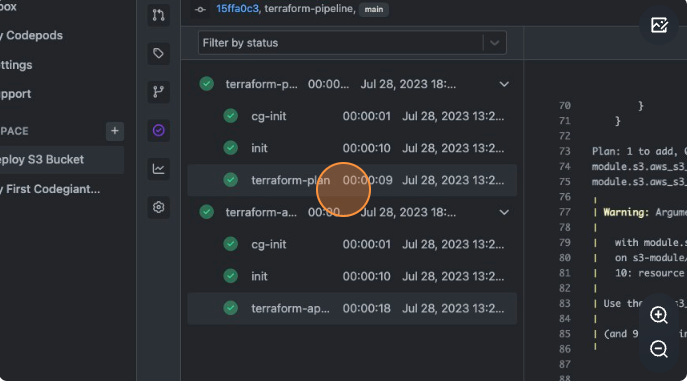Click log line 73 starting with Plan: 1 to add

pyautogui.click(x=639, y=151)
